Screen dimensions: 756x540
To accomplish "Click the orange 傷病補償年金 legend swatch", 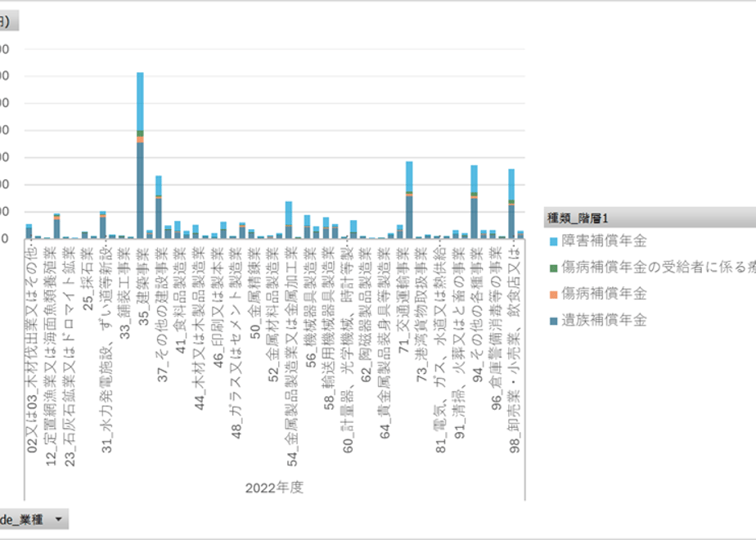I will click(x=553, y=295).
